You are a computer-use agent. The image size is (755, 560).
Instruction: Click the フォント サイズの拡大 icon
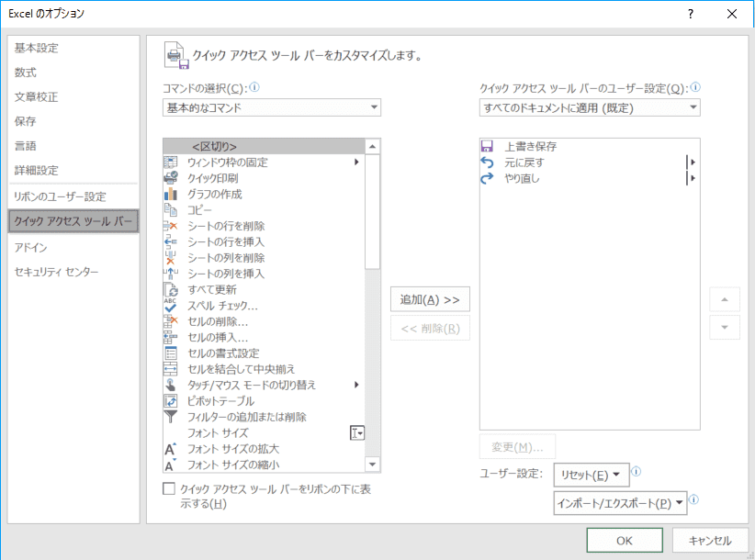[x=171, y=448]
